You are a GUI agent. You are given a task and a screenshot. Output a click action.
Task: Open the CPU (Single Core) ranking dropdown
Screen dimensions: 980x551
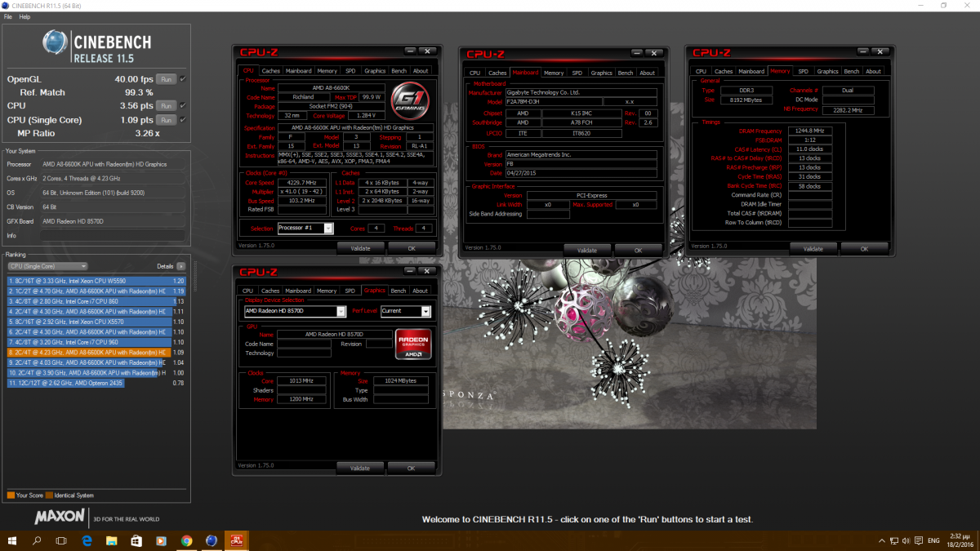pos(47,266)
